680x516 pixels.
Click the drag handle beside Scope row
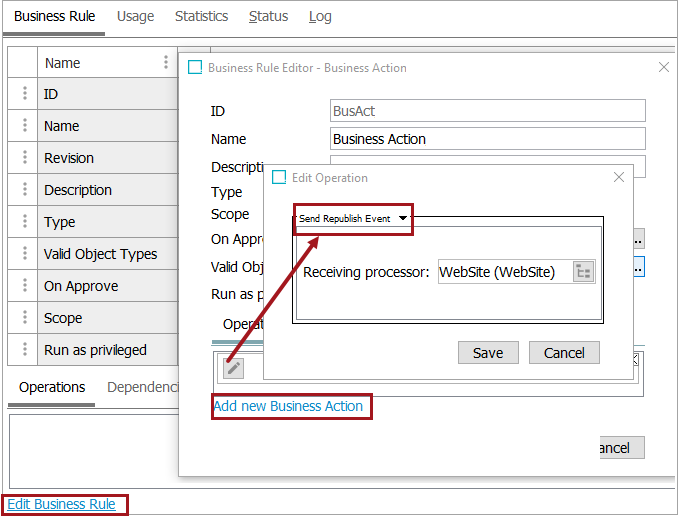24,318
